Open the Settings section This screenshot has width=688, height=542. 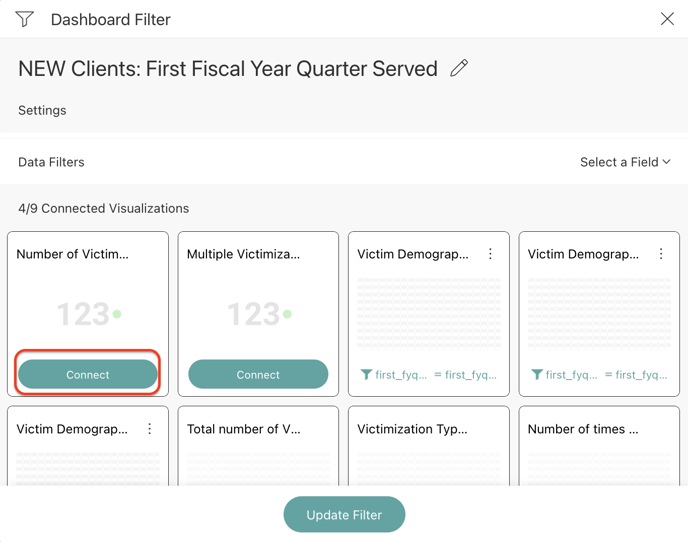pos(42,110)
